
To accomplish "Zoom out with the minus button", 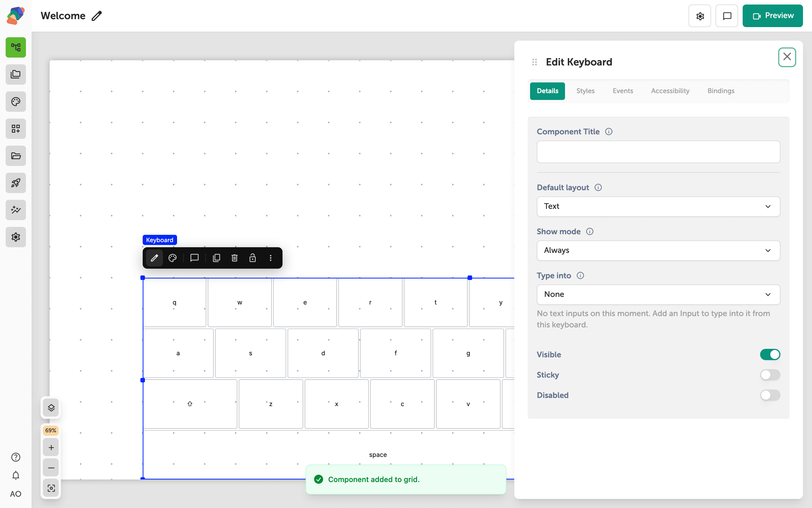I will pos(51,467).
